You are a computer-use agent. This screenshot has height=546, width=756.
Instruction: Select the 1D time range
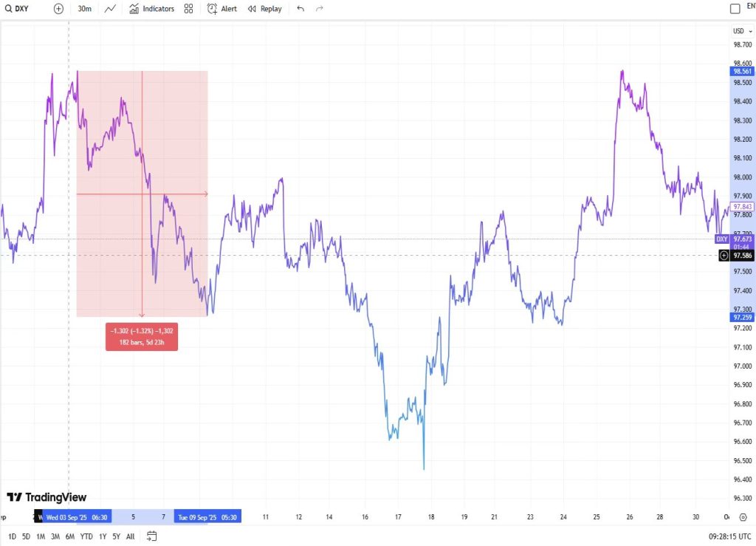[x=12, y=536]
